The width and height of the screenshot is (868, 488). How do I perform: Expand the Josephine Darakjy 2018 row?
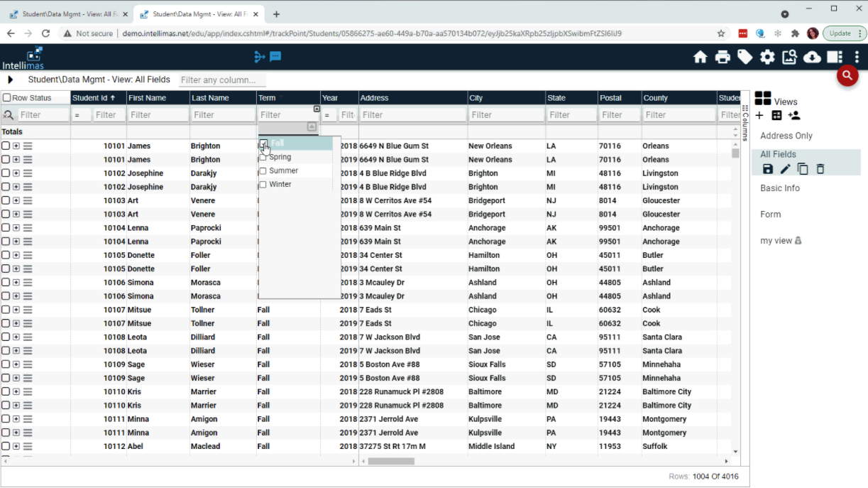pyautogui.click(x=16, y=173)
